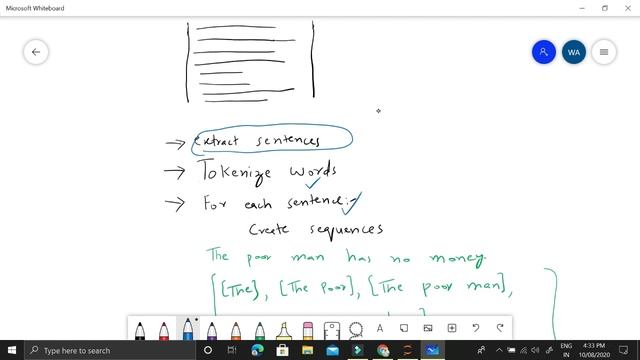640x360 pixels.
Task: Open the clock showing 4:33 PM
Action: coord(594,350)
